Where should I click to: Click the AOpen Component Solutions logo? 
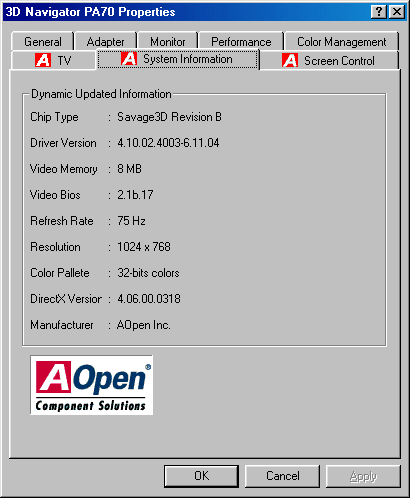[92, 385]
